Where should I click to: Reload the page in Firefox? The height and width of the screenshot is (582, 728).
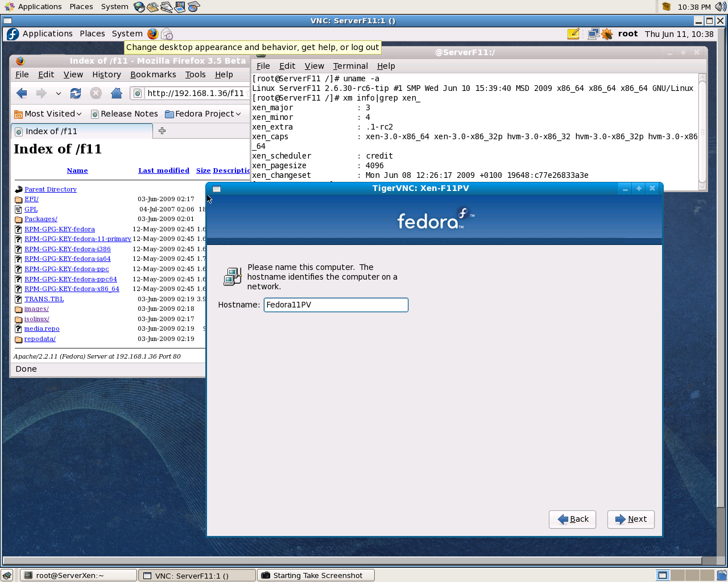tap(75, 93)
